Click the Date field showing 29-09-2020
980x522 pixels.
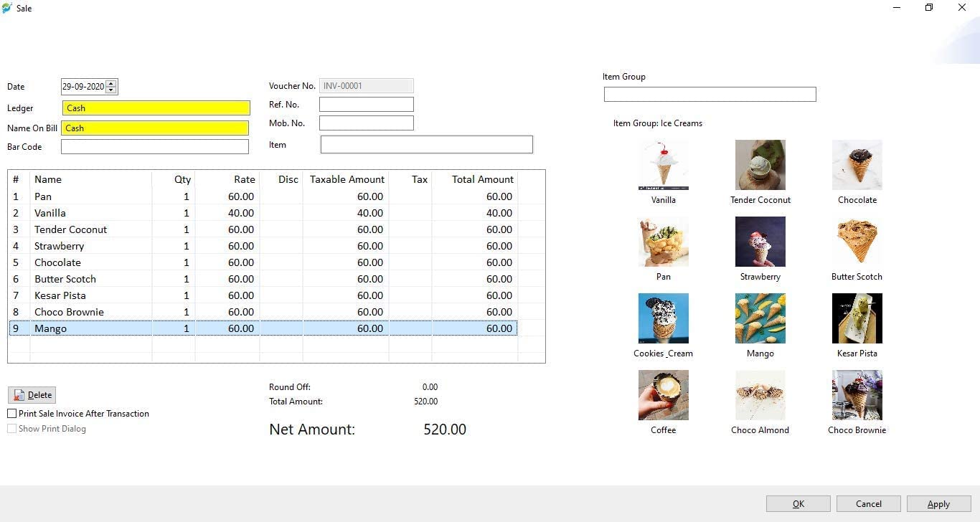pyautogui.click(x=83, y=87)
